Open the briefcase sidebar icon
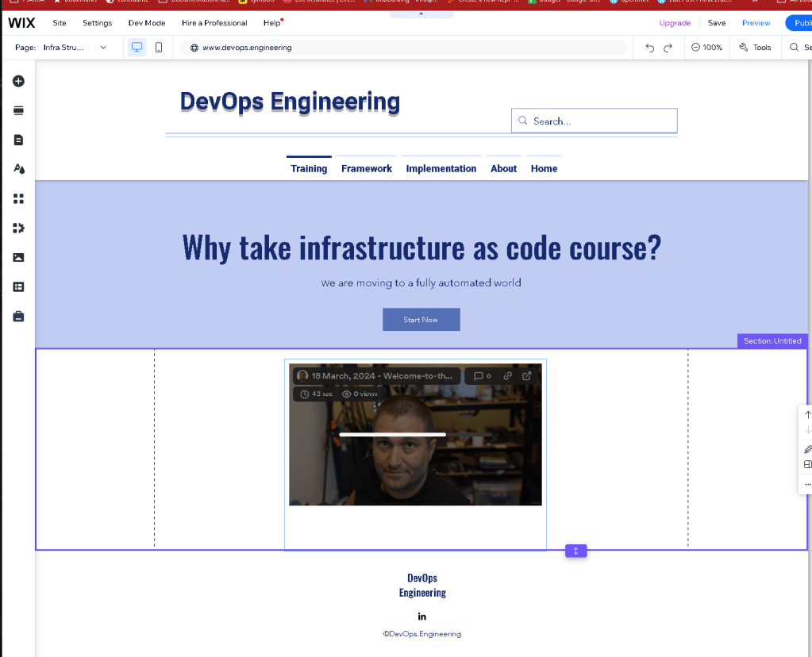Screen dimensions: 812x657 [18, 317]
